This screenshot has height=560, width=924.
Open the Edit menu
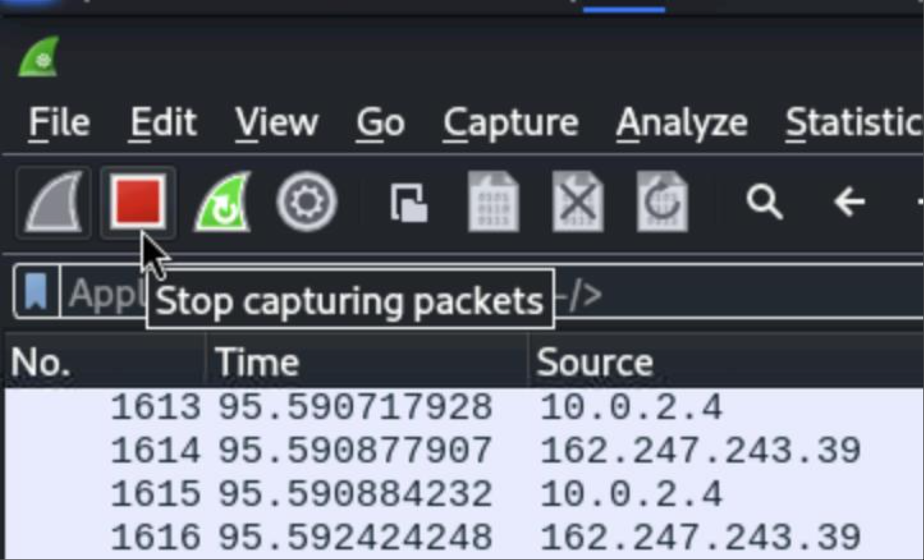pos(163,123)
